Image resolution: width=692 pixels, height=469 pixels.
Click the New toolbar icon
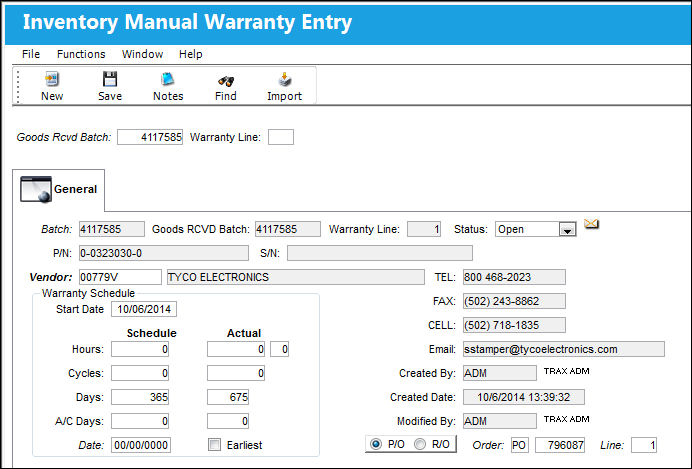52,80
